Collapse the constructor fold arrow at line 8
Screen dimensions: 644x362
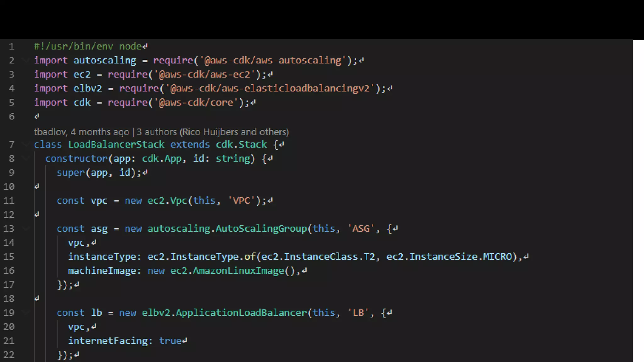click(x=27, y=158)
